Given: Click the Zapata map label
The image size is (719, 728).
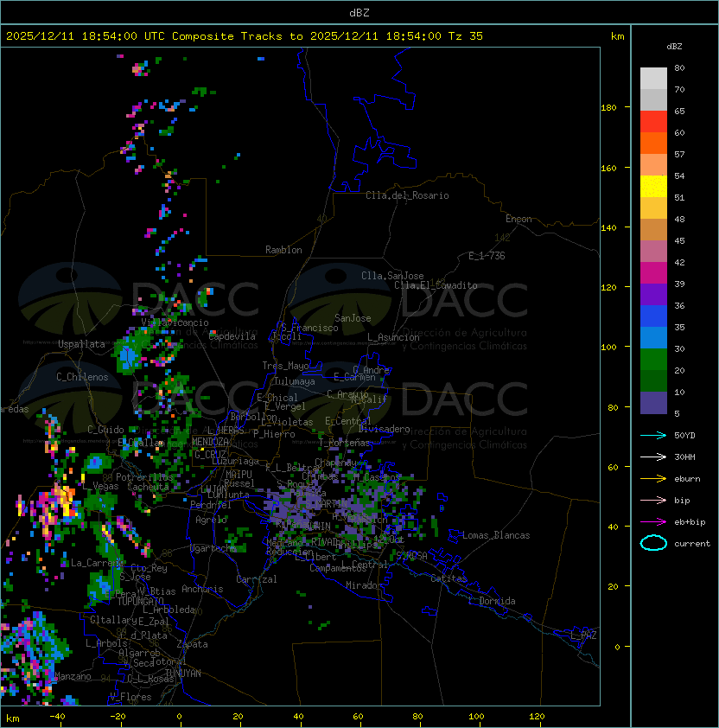Looking at the screenshot, I should pos(192,644).
